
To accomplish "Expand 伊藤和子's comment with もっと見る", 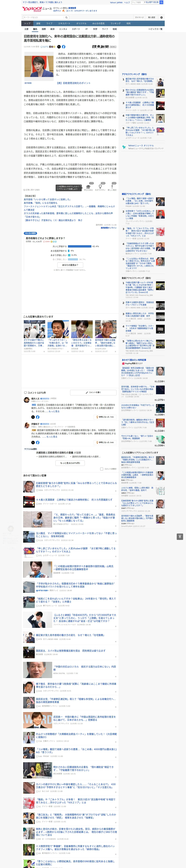I will pos(52,437).
